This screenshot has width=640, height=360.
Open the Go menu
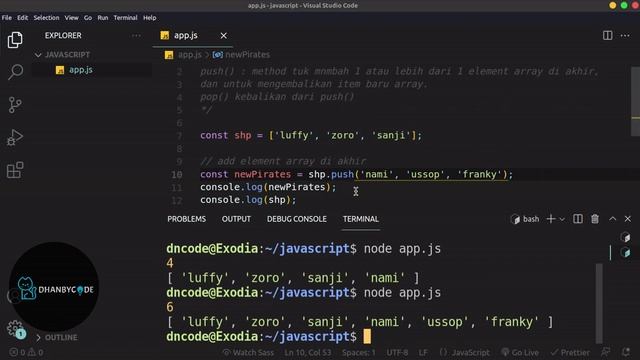coord(88,18)
